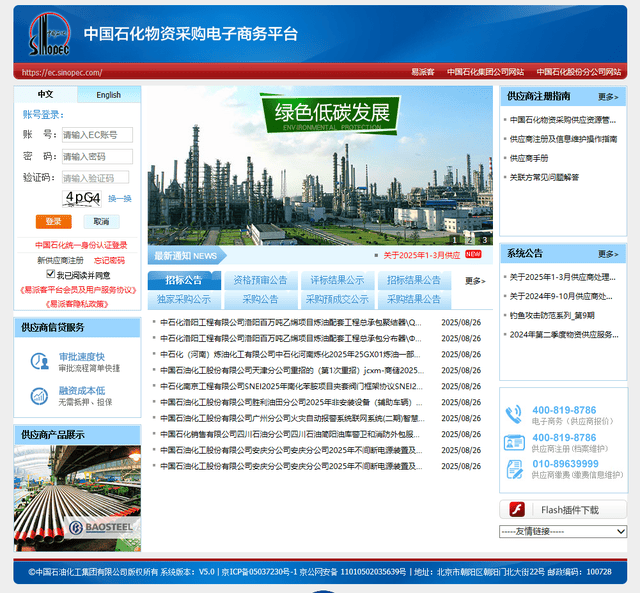
Task: Click the 账号 EC account input field
Action: click(x=97, y=135)
